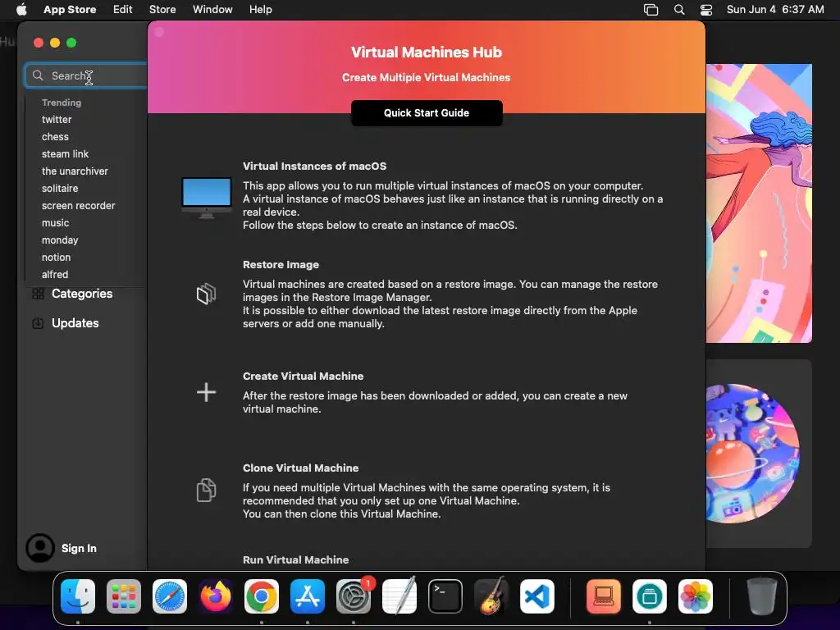
Task: Open Google Chrome in the dock
Action: (x=262, y=596)
